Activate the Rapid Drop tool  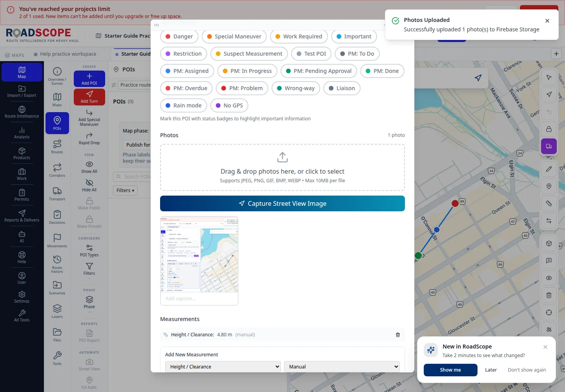[x=89, y=138]
